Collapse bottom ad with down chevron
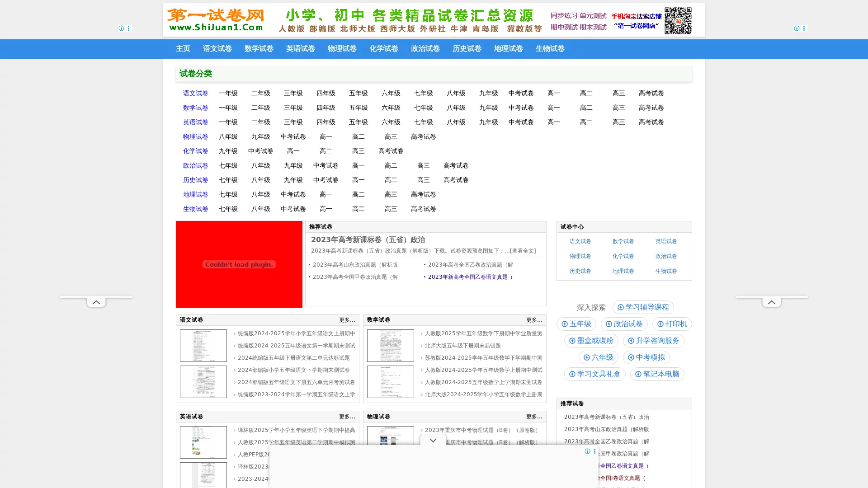Viewport: 868px width, 488px height. click(x=433, y=440)
